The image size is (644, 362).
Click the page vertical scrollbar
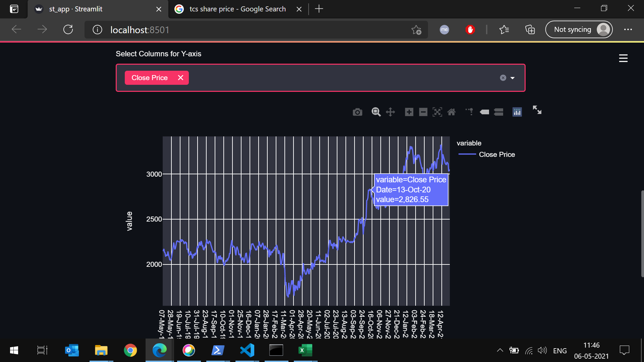tap(642, 234)
